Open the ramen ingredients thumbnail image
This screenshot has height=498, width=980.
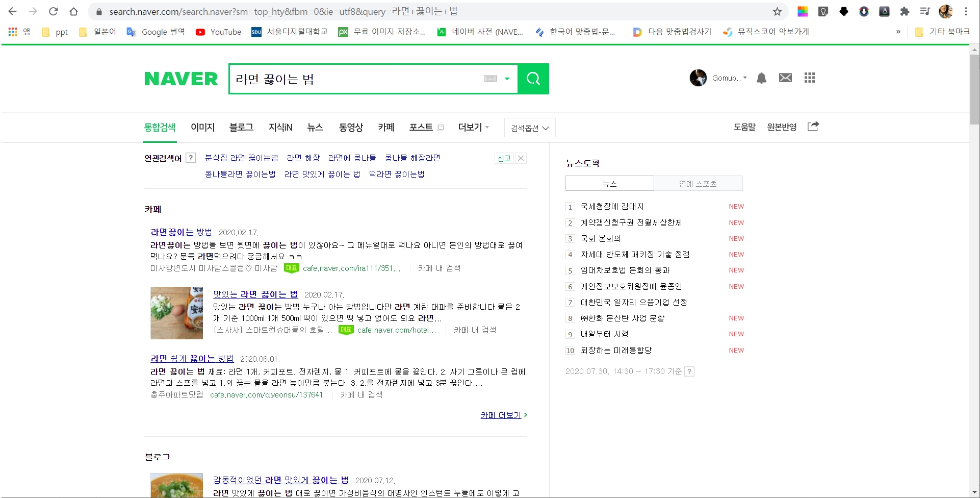point(176,313)
